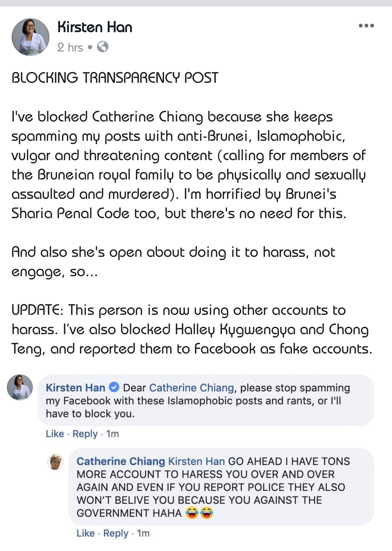Open the 1m timestamp under Kirsten's comment
Viewport: 392px width, 551px height.
[x=113, y=434]
